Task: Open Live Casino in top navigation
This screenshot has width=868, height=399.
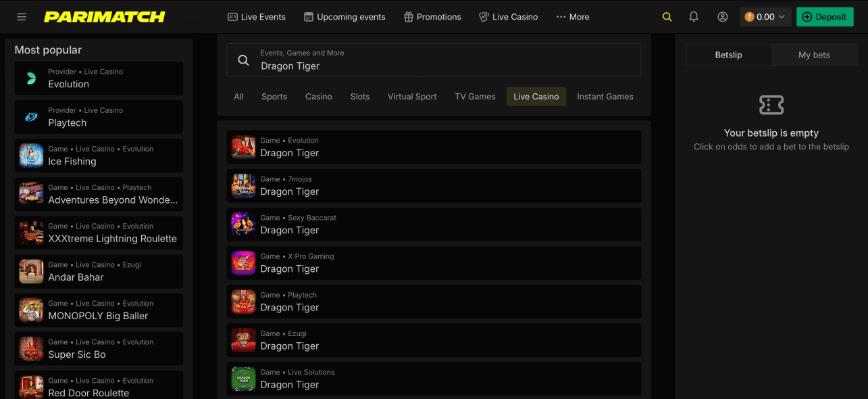Action: (509, 17)
